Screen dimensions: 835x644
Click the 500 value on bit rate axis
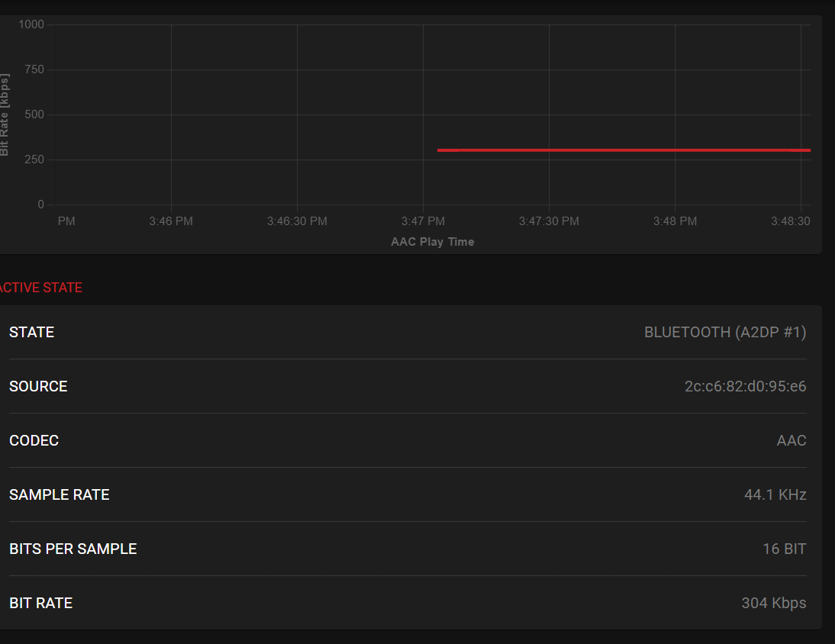35,114
